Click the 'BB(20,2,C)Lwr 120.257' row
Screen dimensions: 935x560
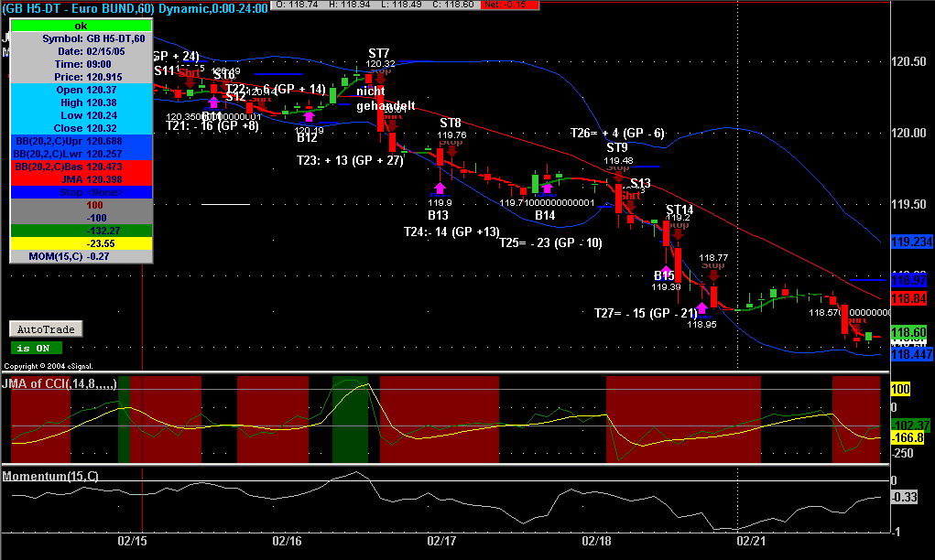82,154
